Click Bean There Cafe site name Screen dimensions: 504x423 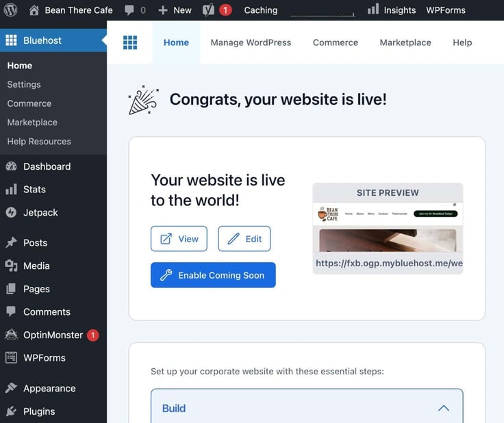[79, 10]
